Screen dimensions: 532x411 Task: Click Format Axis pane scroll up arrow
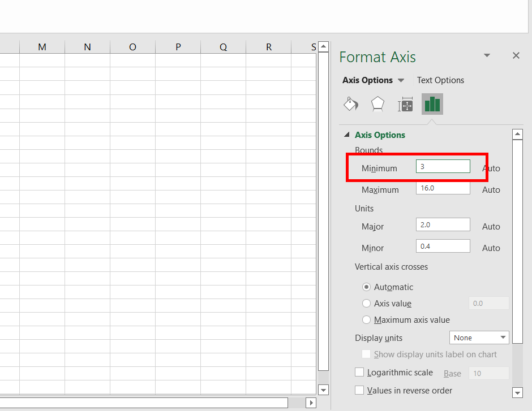[x=517, y=134]
